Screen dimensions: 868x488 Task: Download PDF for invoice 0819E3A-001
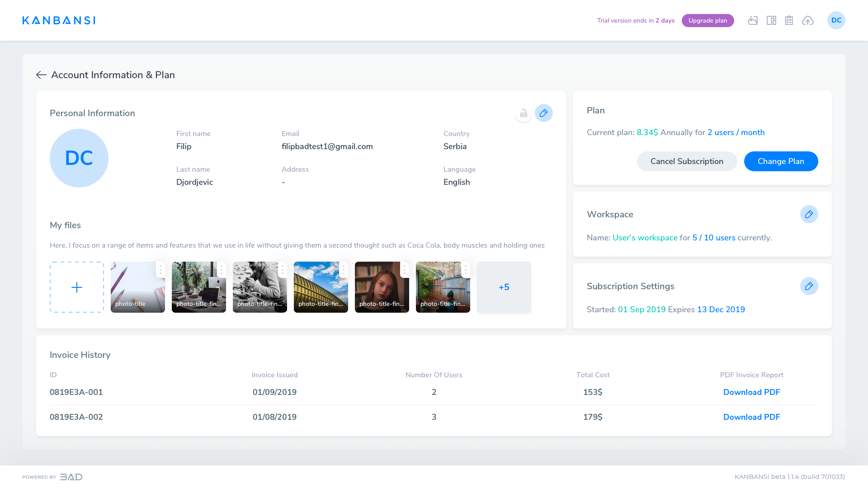[751, 392]
